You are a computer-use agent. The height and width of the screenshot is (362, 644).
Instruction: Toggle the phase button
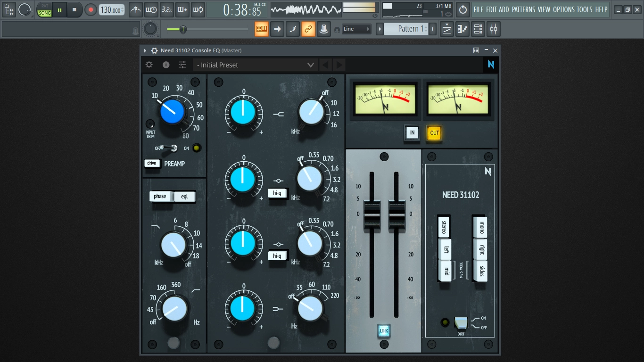tap(160, 197)
